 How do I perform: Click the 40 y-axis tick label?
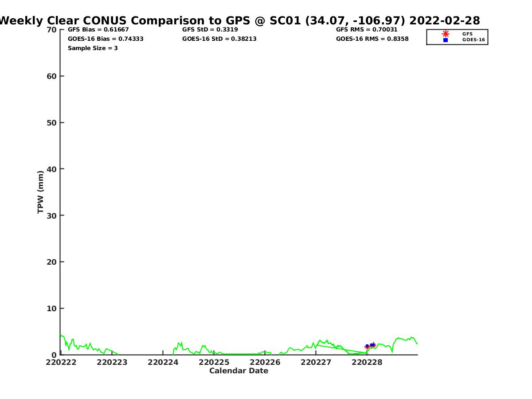point(51,169)
